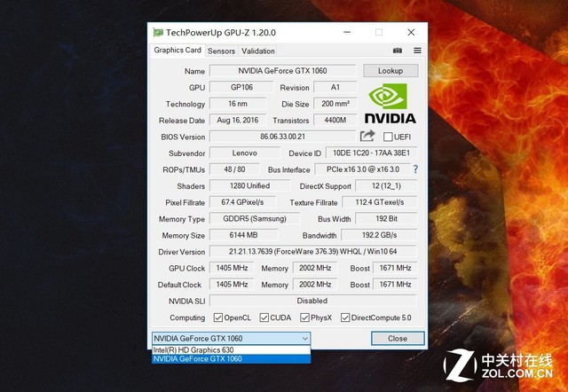Click Memory Size value 6144 MB
Image resolution: width=568 pixels, height=392 pixels.
[x=243, y=235]
